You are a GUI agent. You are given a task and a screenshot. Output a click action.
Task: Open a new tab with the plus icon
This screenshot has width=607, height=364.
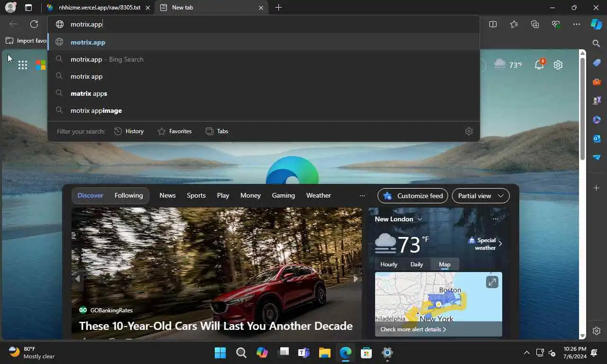(x=278, y=8)
